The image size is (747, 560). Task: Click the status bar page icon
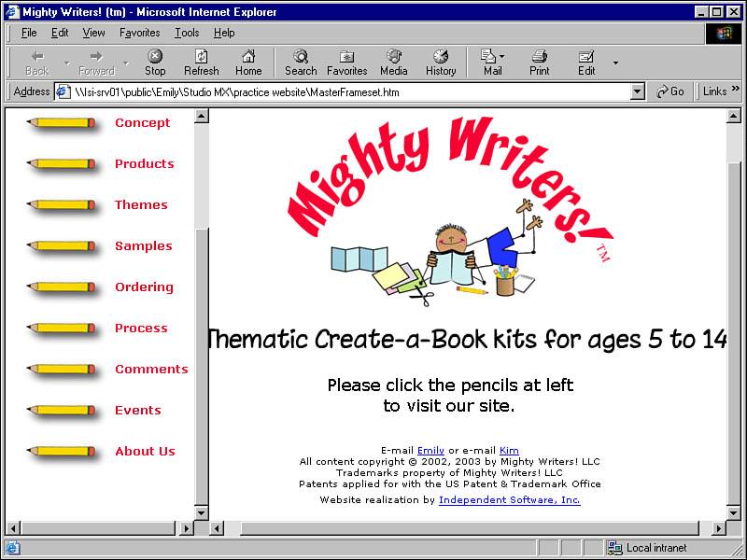(x=11, y=548)
